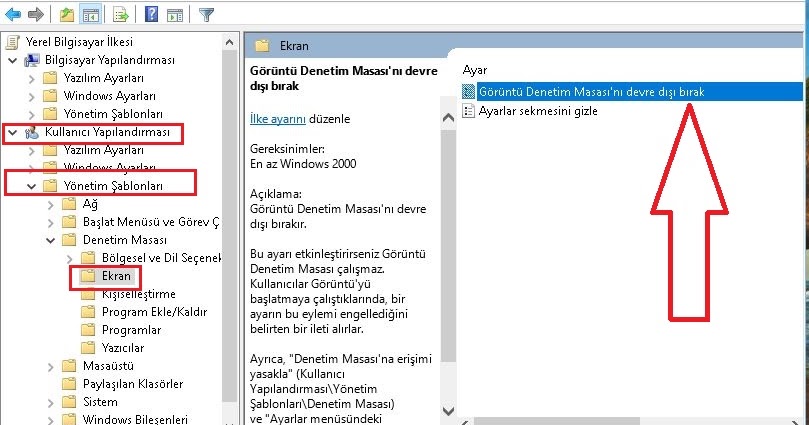Go up one level with folder-arrow icon
809x425 pixels.
[67, 14]
